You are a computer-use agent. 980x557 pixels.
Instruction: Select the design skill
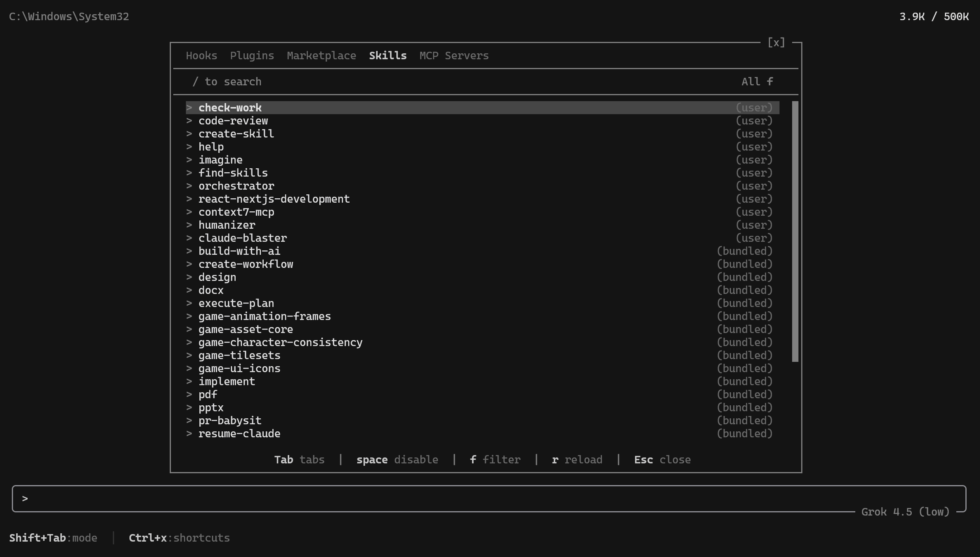click(482, 277)
